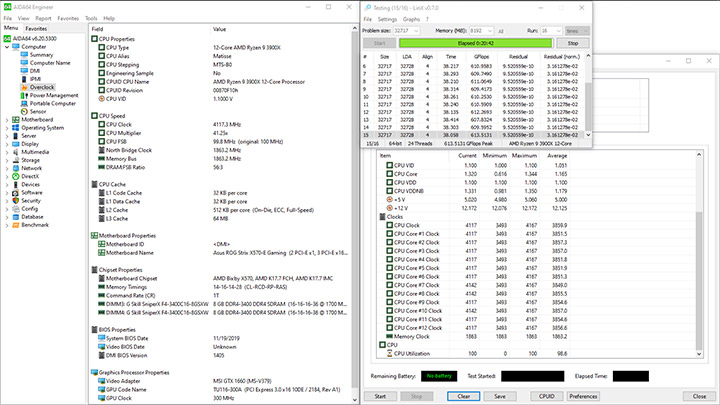Click Close in the stability test window

point(699,396)
